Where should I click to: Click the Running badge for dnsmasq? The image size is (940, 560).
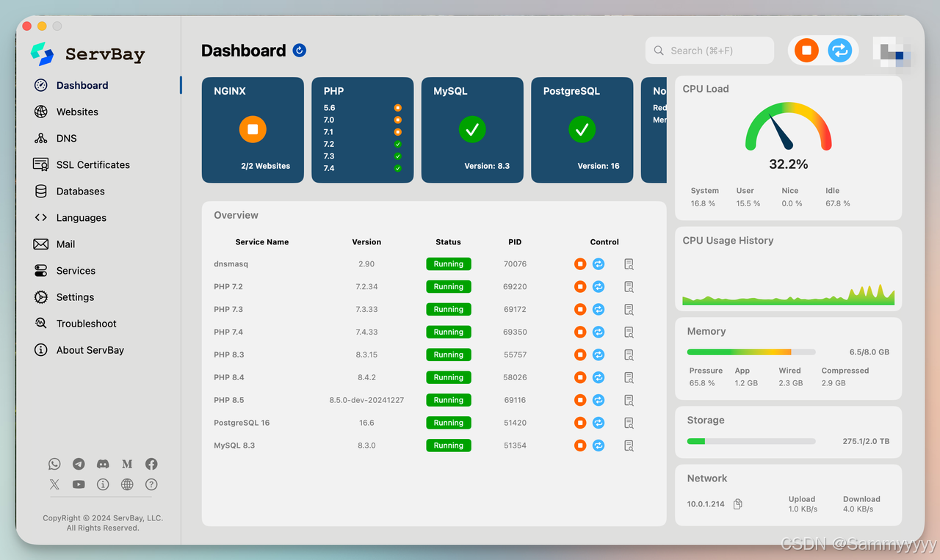click(x=448, y=264)
